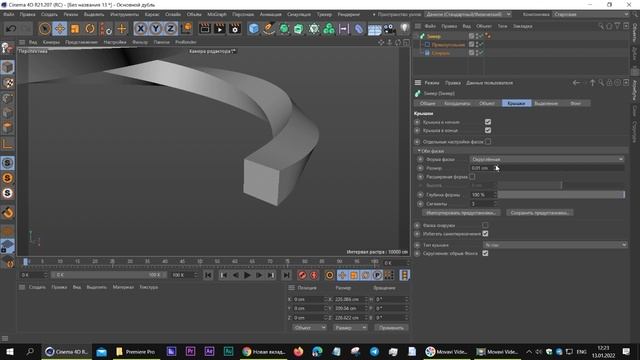Open Premiere Pro folder in taskbar
This screenshot has width=640, height=360.
pos(136,351)
